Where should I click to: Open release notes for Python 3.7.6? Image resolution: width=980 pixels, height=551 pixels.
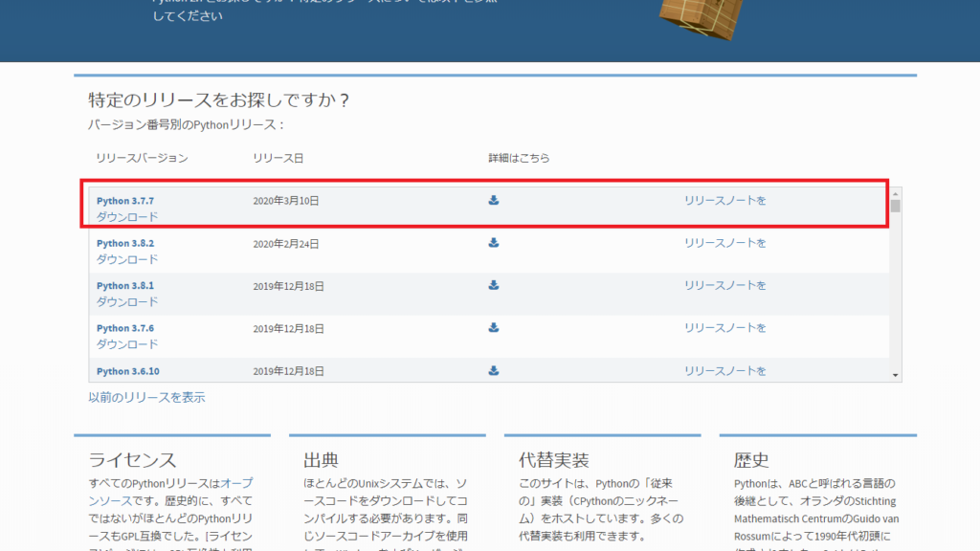click(724, 327)
